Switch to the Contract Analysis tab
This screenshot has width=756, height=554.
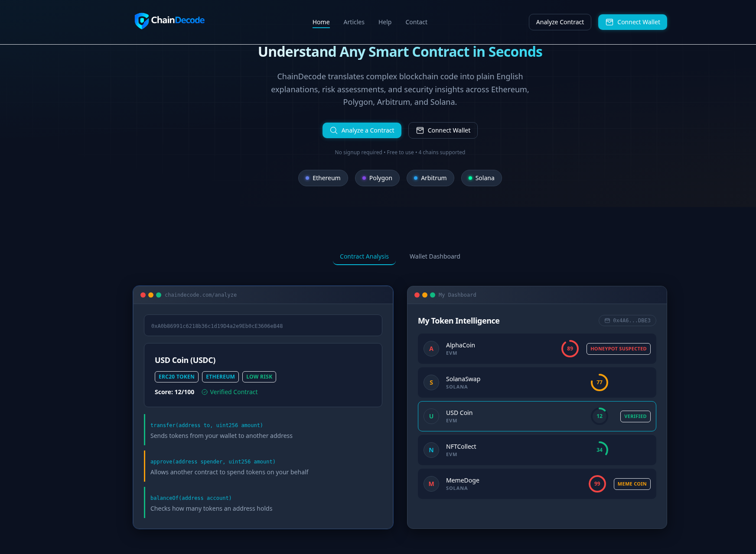(364, 256)
